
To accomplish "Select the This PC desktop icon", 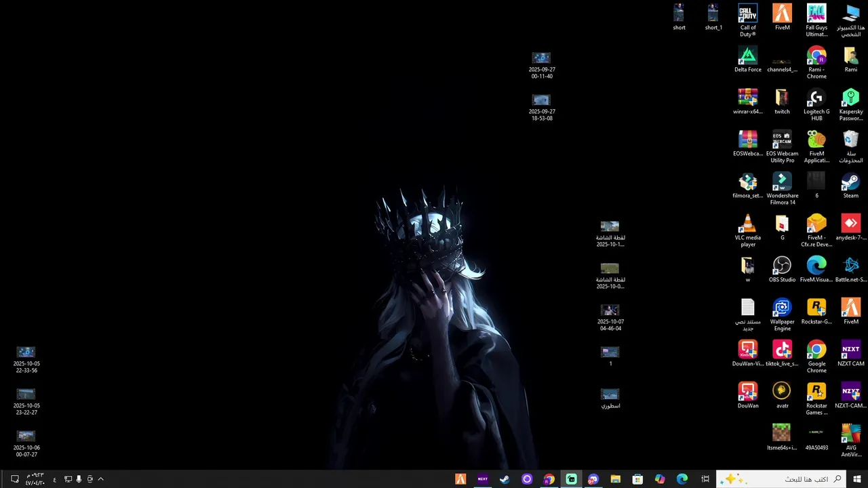I will (x=851, y=20).
